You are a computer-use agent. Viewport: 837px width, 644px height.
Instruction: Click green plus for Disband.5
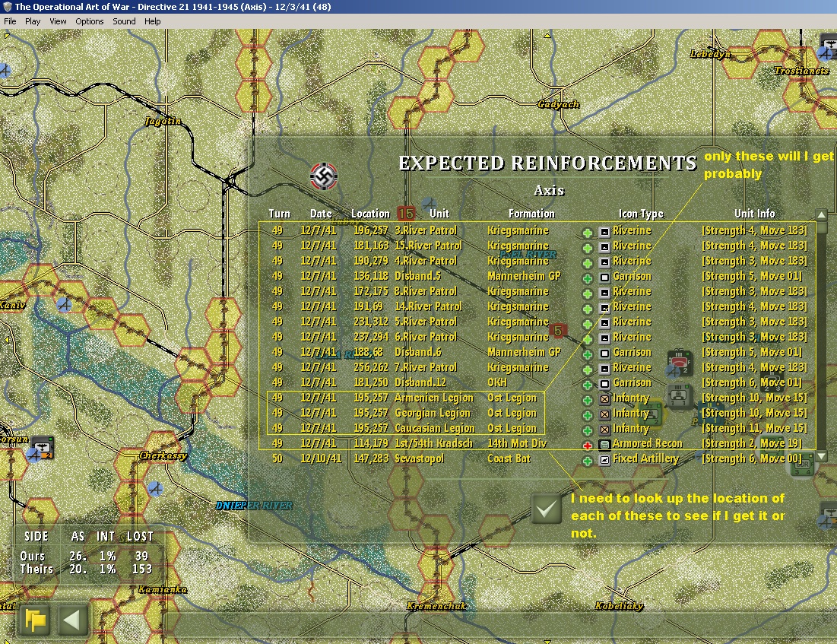click(587, 279)
